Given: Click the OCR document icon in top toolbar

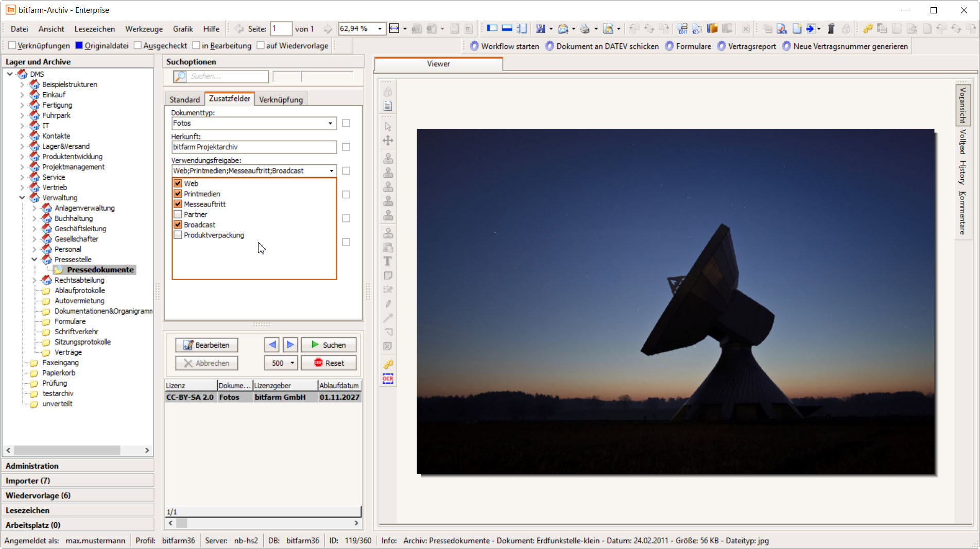Looking at the screenshot, I should (781, 29).
